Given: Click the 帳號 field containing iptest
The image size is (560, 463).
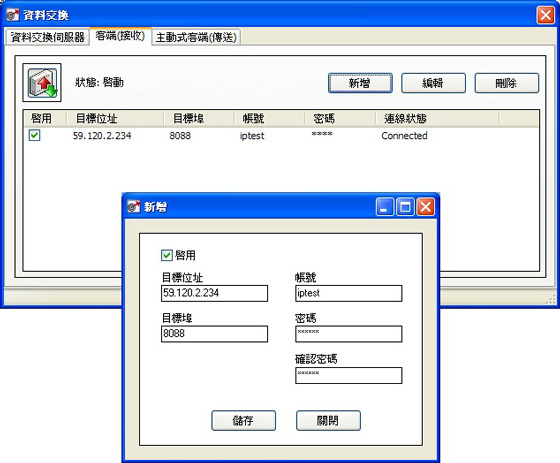Looking at the screenshot, I should [x=349, y=293].
